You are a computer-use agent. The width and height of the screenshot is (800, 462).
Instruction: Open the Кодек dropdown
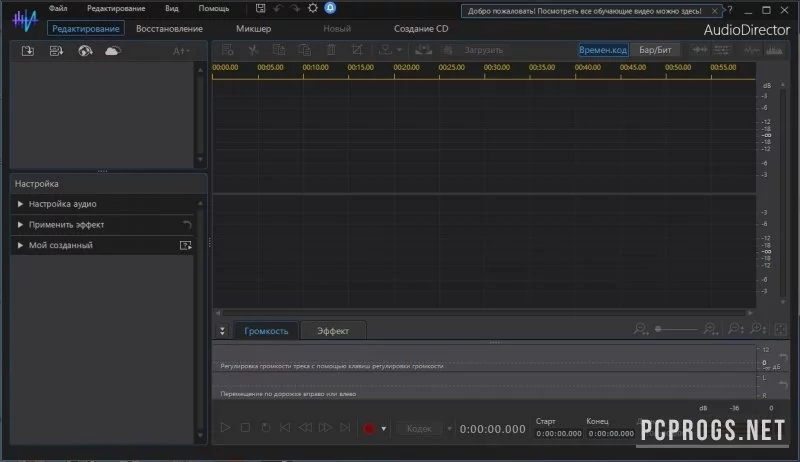pos(426,429)
